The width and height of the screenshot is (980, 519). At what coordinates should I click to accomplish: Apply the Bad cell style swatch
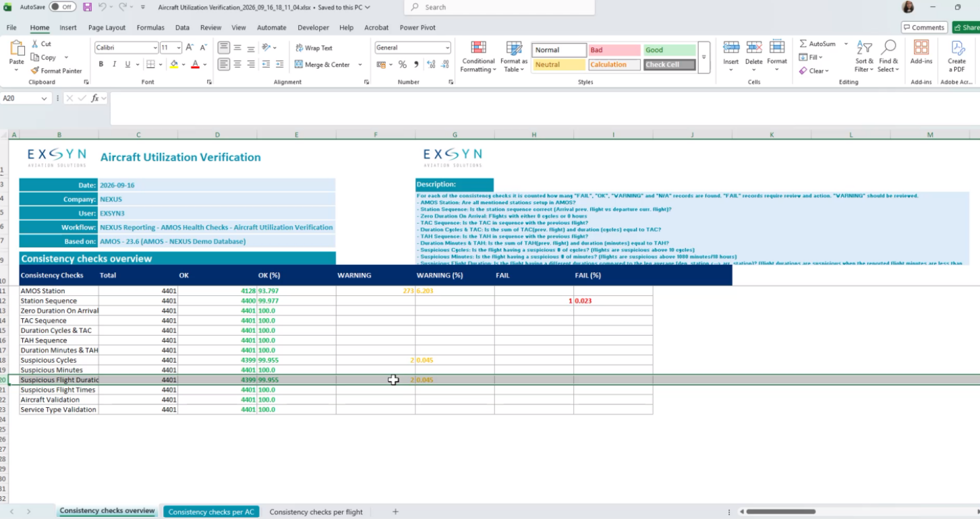coord(614,50)
